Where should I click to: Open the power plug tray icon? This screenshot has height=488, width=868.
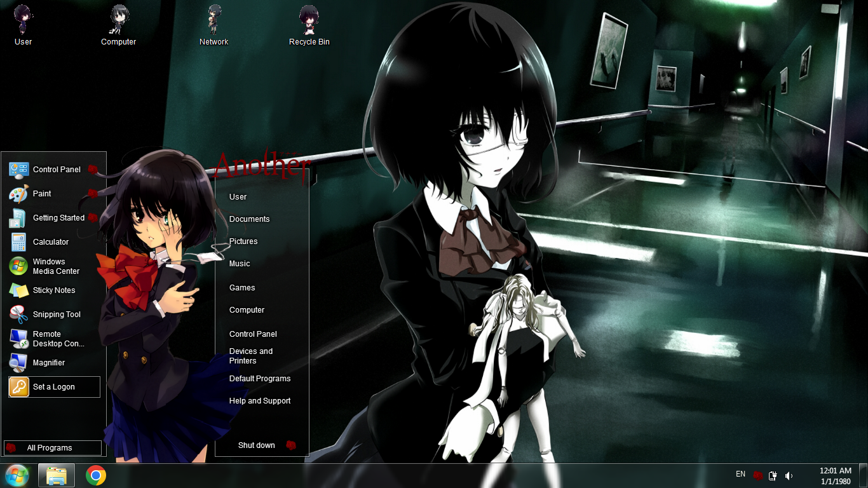click(x=773, y=475)
